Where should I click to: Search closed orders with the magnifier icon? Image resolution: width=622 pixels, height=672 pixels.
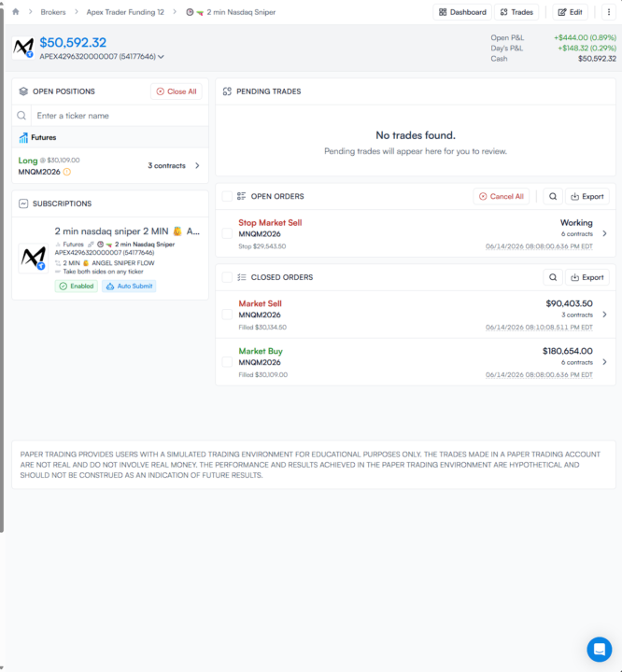[x=553, y=277]
